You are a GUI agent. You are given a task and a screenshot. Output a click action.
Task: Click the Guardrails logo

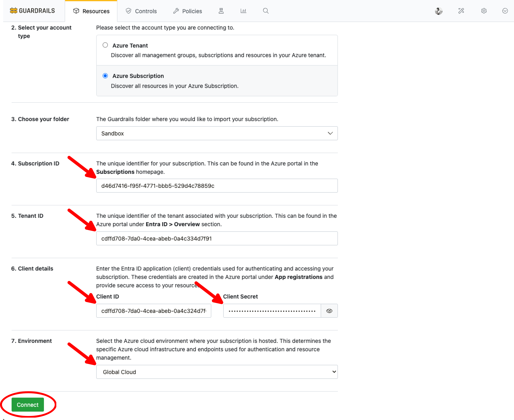point(32,11)
